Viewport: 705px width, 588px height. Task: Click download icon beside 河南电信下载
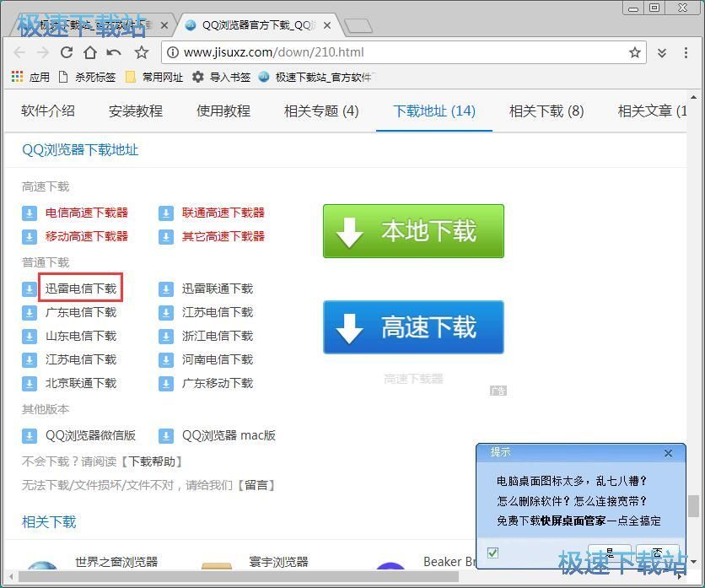[x=166, y=360]
